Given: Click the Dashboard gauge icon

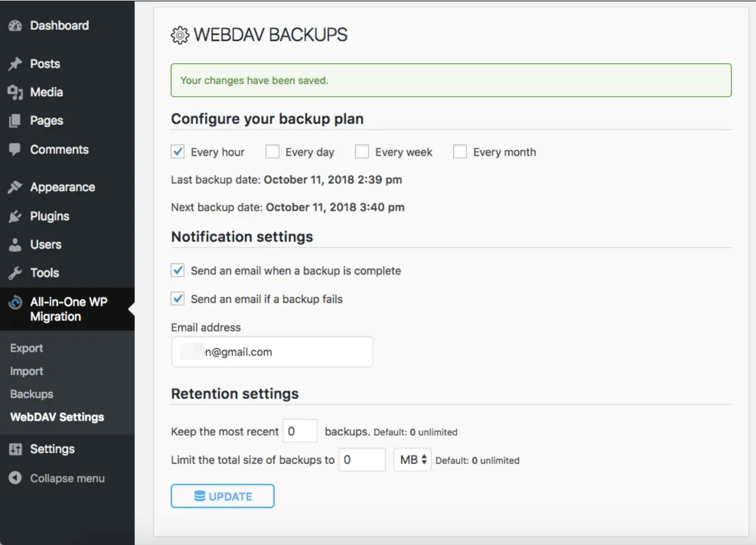Looking at the screenshot, I should (x=15, y=25).
